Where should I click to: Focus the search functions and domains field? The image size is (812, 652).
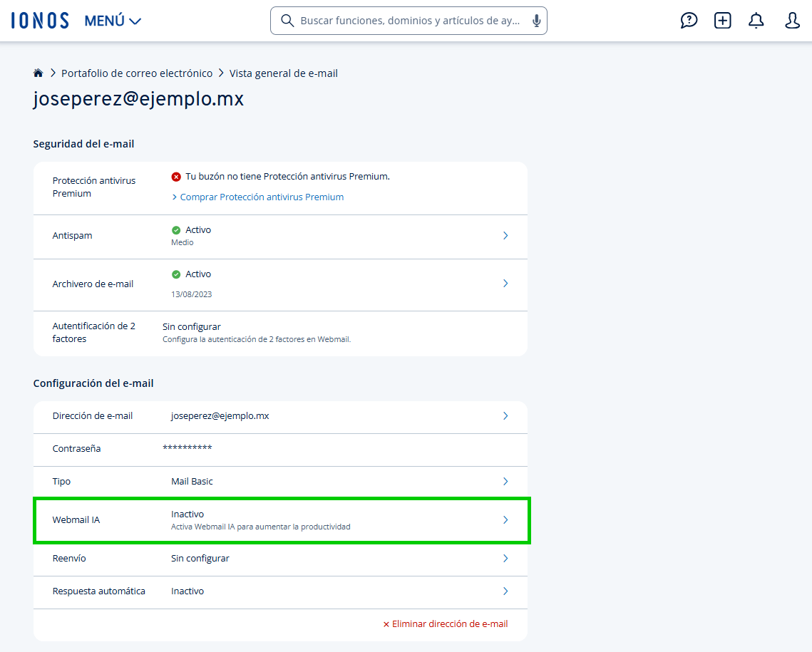point(409,21)
